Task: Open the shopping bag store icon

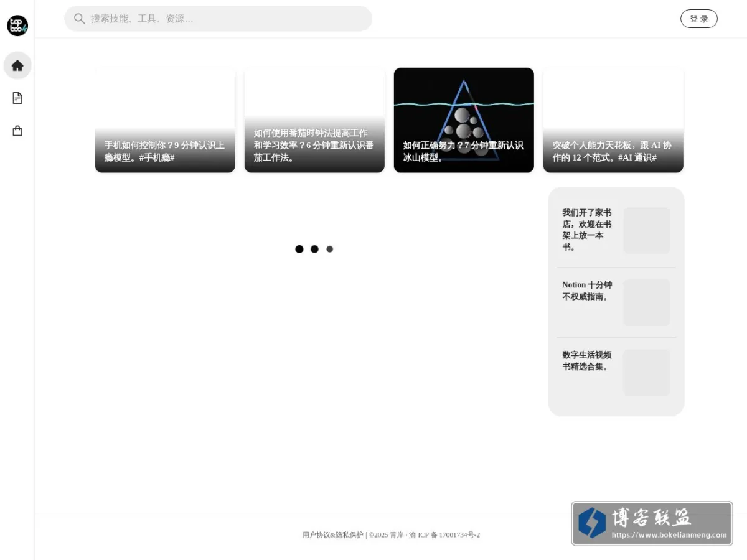Action: point(17,131)
